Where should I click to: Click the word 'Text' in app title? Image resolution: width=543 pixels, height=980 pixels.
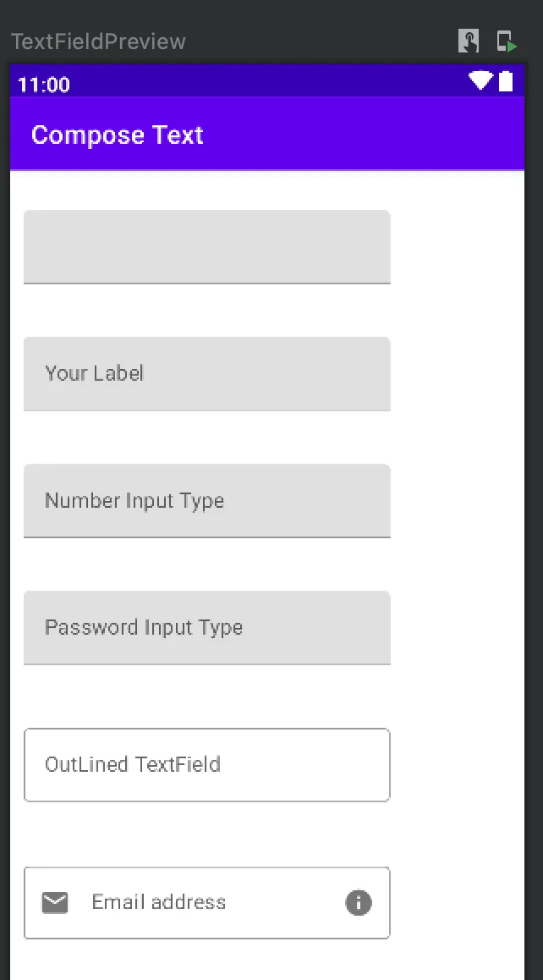[x=178, y=135]
